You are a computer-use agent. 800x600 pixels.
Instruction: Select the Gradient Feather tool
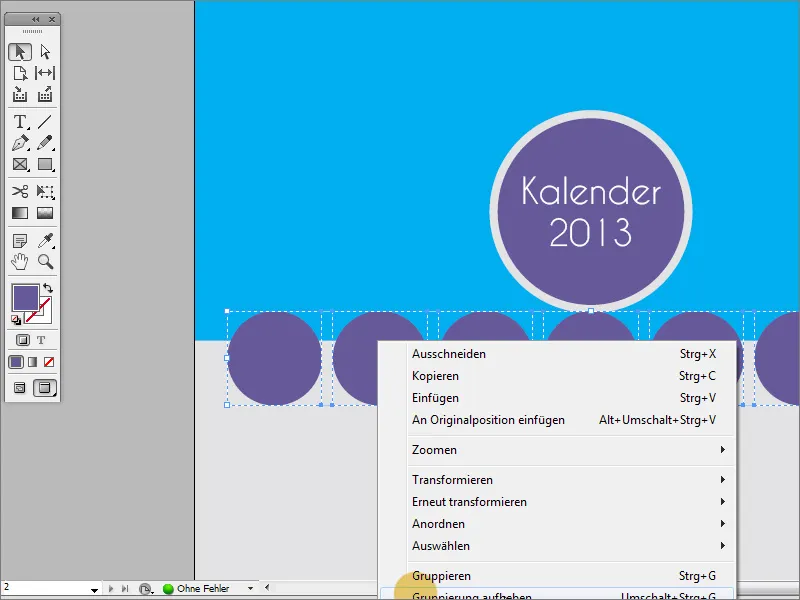point(45,213)
